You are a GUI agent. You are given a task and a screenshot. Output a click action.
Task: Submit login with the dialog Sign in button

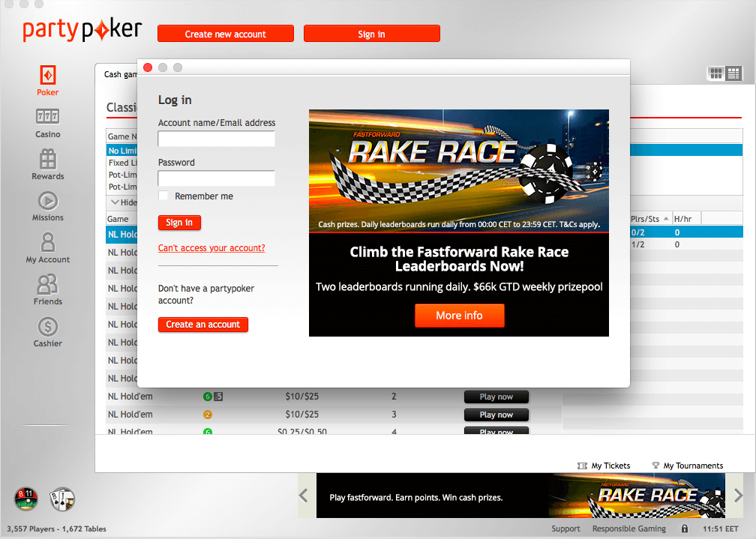point(179,222)
